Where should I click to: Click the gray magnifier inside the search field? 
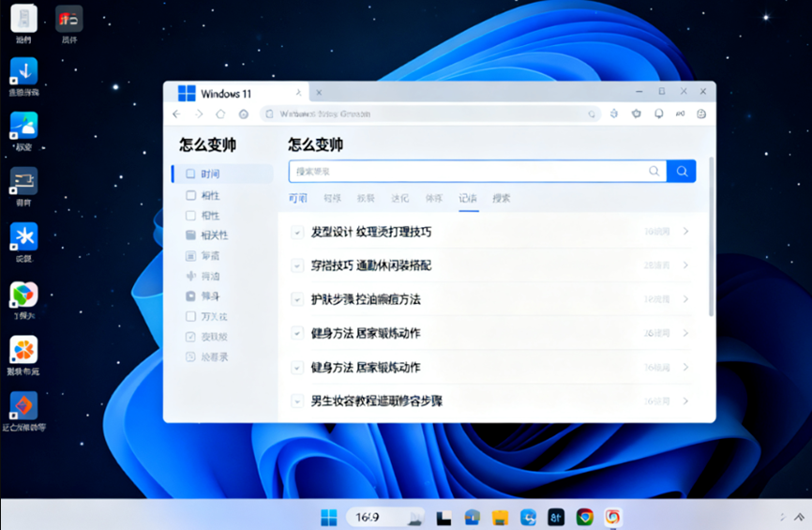[x=654, y=172]
